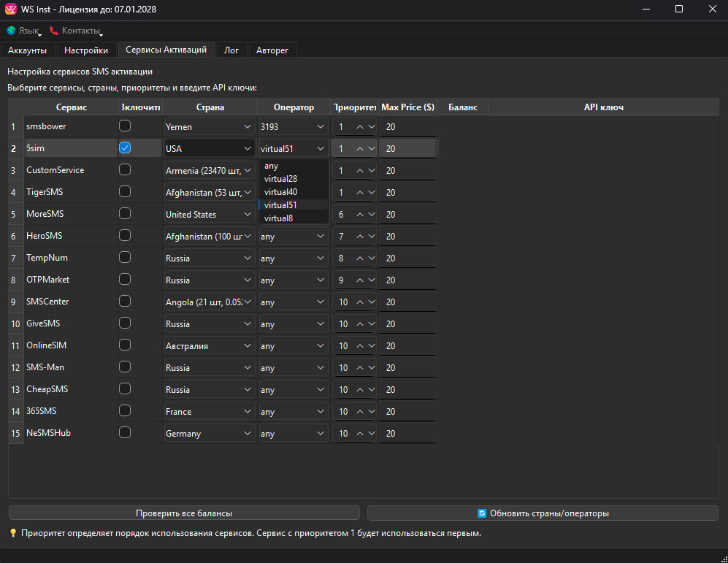Uncheck the 5sim service checkbox
728x563 pixels.
(125, 148)
